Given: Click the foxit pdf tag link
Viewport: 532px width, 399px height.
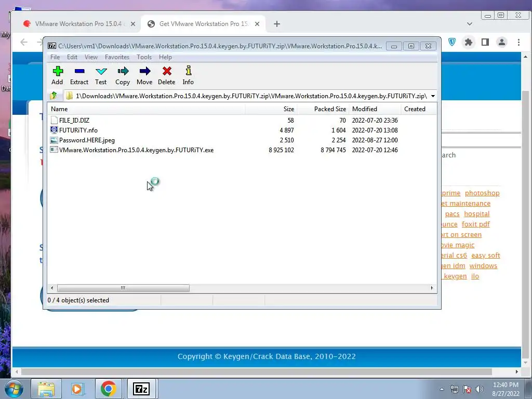Looking at the screenshot, I should pyautogui.click(x=476, y=224).
